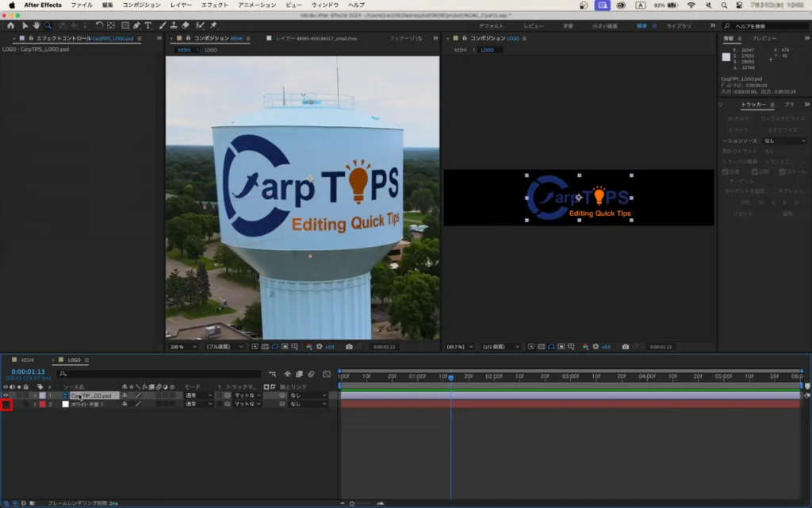Viewport: 812px width, 508px height.
Task: Click the 小さい画面 workspace button
Action: (605, 25)
